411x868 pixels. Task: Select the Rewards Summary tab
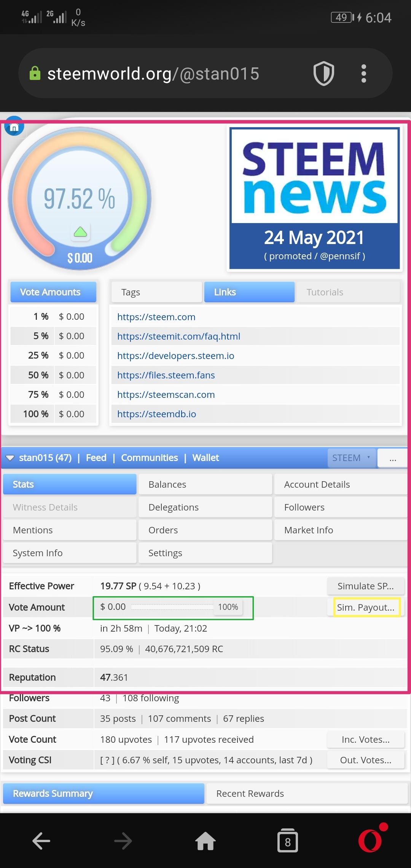click(104, 793)
